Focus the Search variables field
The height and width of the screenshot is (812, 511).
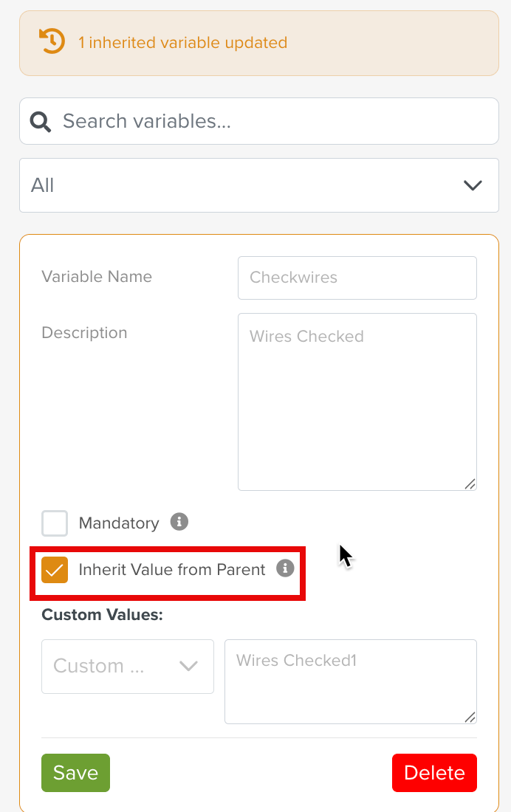pos(273,121)
